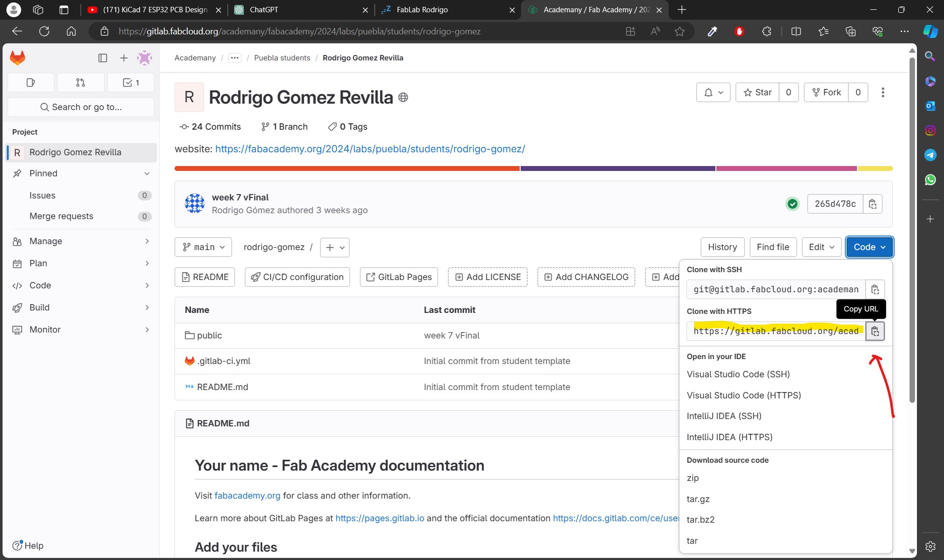Expand the Build sidebar section

click(x=81, y=308)
